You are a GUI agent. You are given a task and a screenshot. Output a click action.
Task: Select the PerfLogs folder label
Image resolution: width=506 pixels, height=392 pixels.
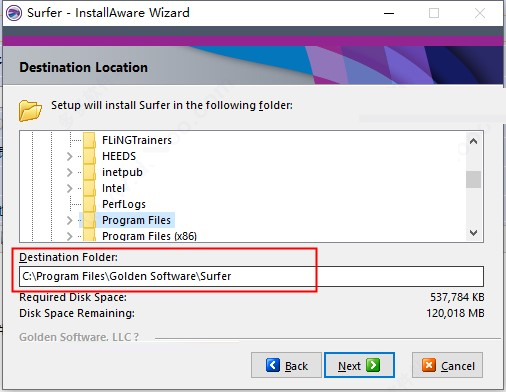click(x=124, y=204)
